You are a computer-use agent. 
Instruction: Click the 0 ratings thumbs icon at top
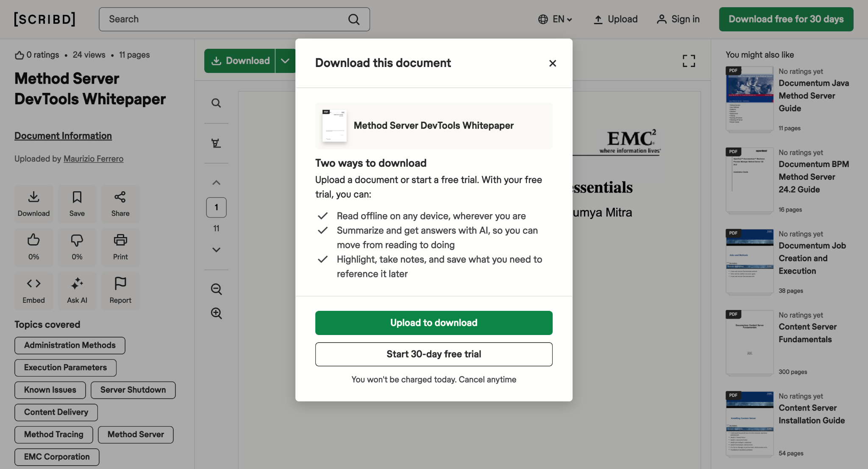click(19, 55)
